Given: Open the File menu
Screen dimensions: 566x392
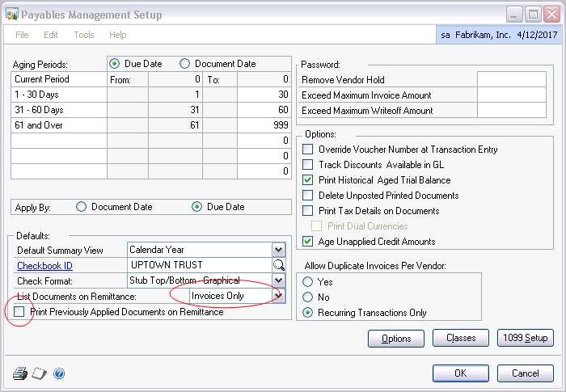Looking at the screenshot, I should (23, 35).
